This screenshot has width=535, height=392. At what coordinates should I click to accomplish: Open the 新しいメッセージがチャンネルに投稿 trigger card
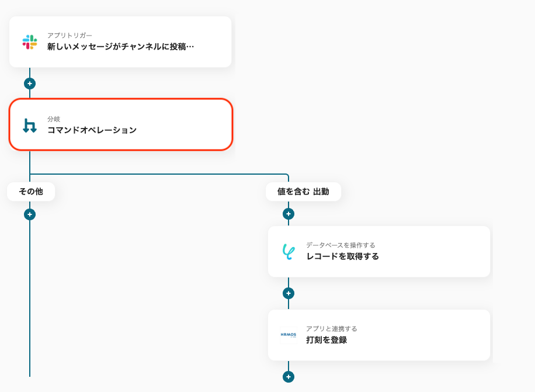[x=120, y=42]
